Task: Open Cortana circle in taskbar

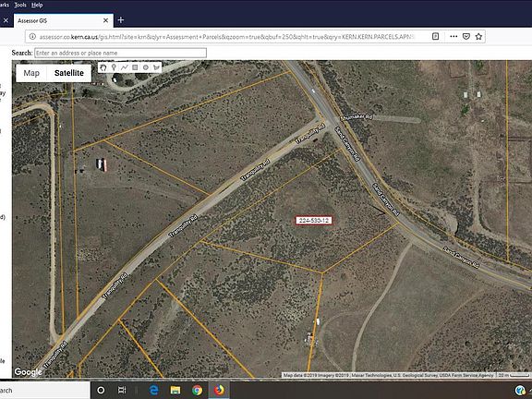Action: click(101, 390)
